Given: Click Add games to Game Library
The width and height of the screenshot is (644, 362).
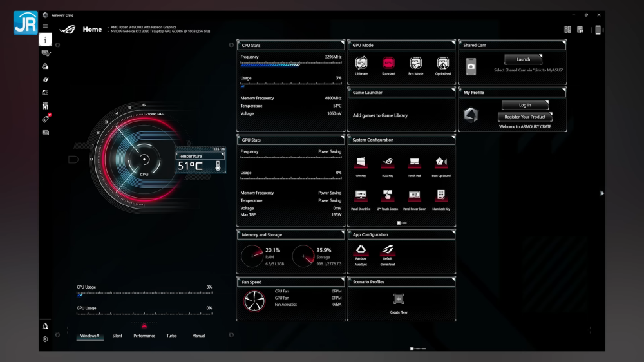Looking at the screenshot, I should pyautogui.click(x=381, y=115).
